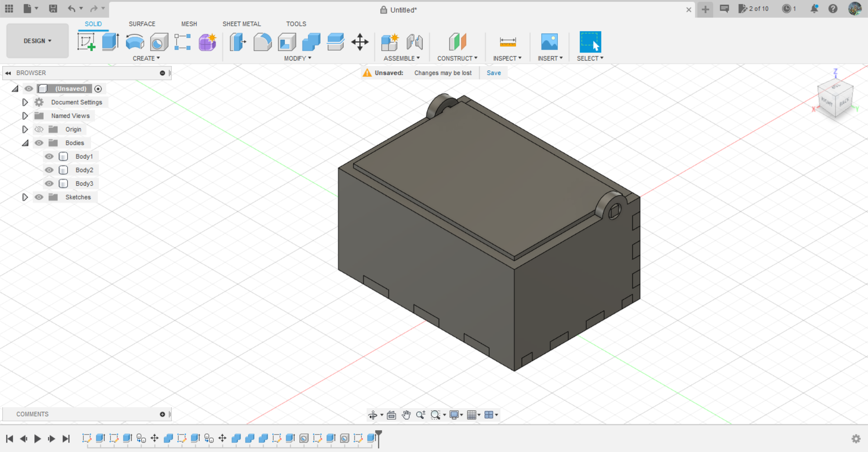
Task: Open the ASSEMBLE dropdown menu
Action: 401,58
